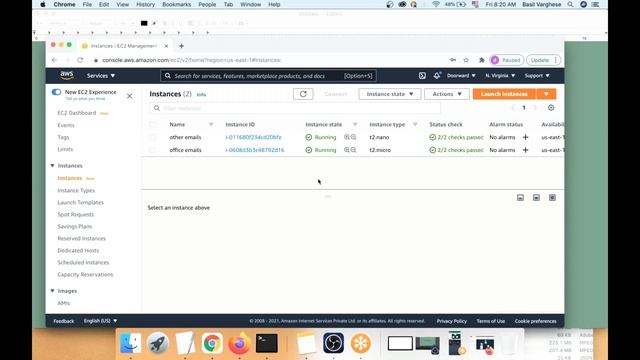Open the History menu
The image size is (640, 360).
pos(145,4)
